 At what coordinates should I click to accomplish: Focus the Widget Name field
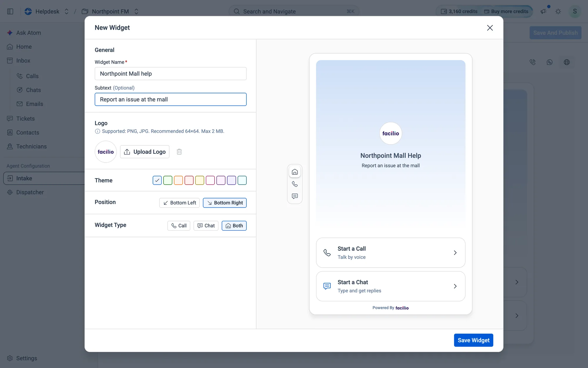pyautogui.click(x=171, y=74)
